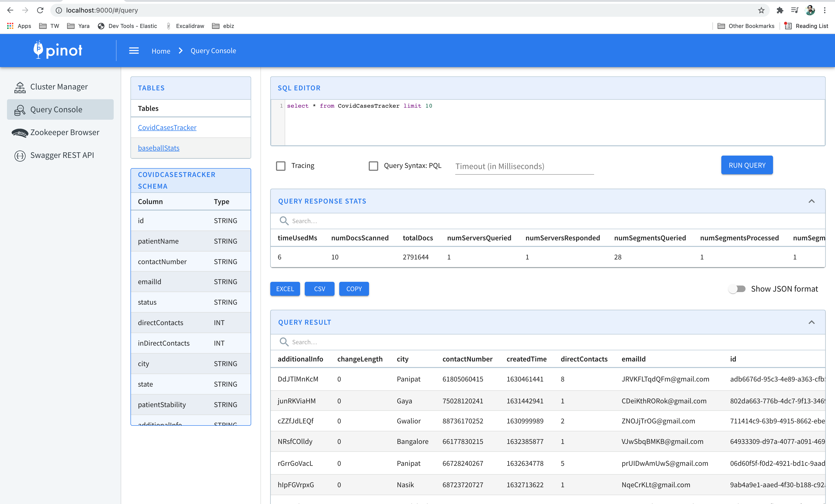The height and width of the screenshot is (504, 835).
Task: Check the Query Syntax: PQL checkbox
Action: pyautogui.click(x=373, y=166)
